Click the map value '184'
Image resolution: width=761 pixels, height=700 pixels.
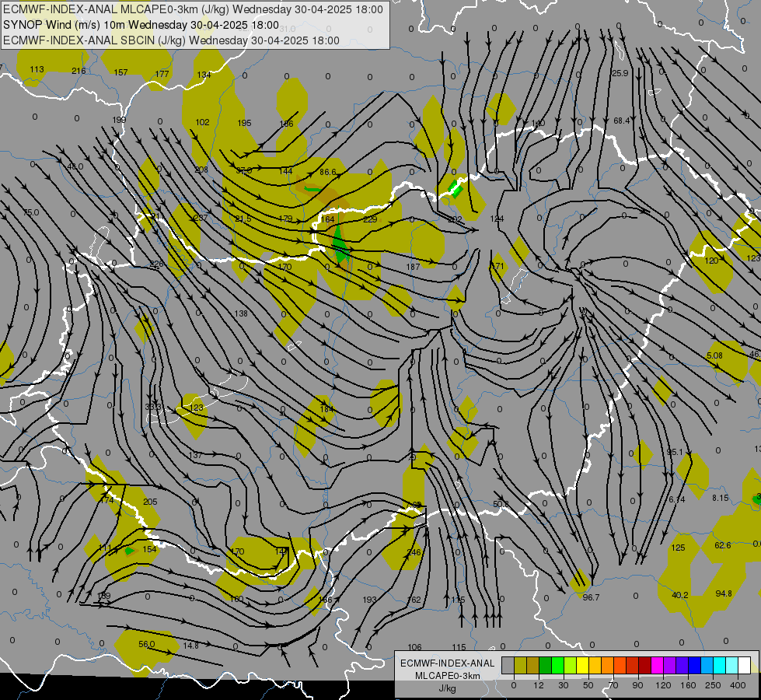pos(326,409)
